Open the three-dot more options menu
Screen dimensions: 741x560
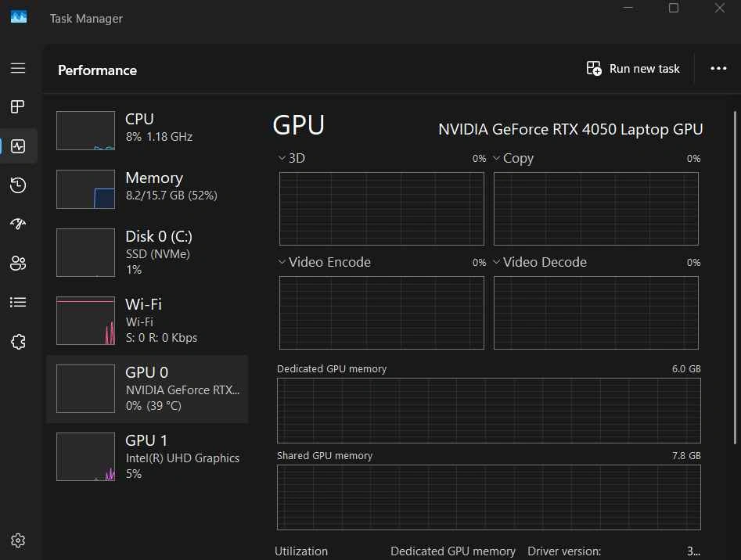tap(718, 69)
